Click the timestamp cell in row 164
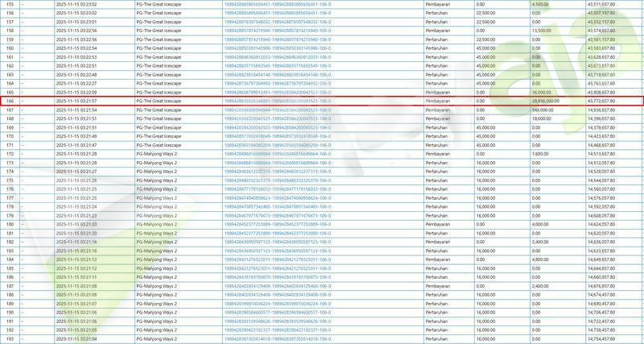The image size is (644, 344). [76, 83]
